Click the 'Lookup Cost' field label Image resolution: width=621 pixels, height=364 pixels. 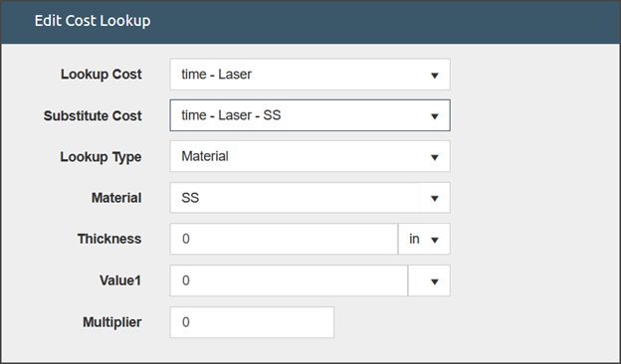(x=101, y=75)
